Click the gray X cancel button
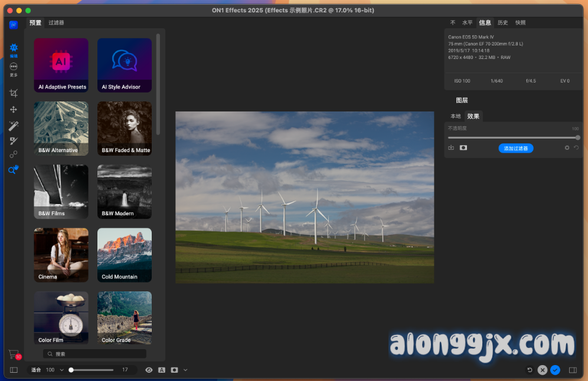Viewport: 588px width, 381px height. coord(543,370)
